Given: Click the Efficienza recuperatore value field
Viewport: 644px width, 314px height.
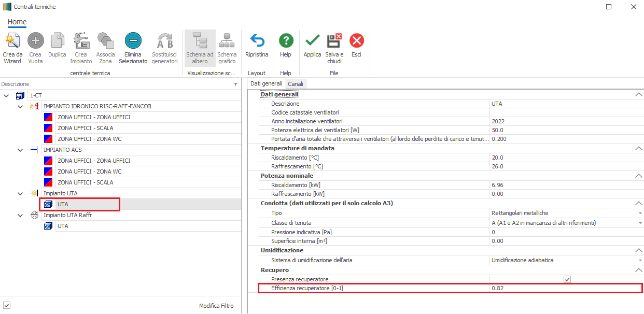Looking at the screenshot, I should (x=565, y=288).
